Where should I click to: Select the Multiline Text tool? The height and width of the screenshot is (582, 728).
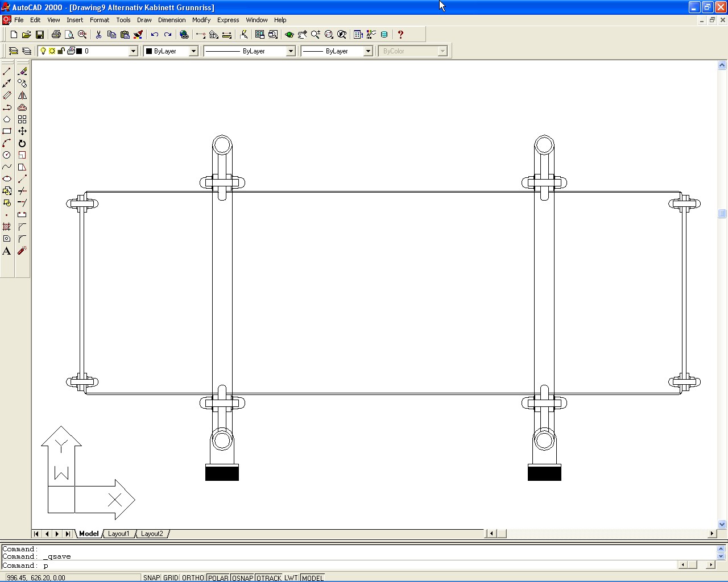[x=7, y=251]
